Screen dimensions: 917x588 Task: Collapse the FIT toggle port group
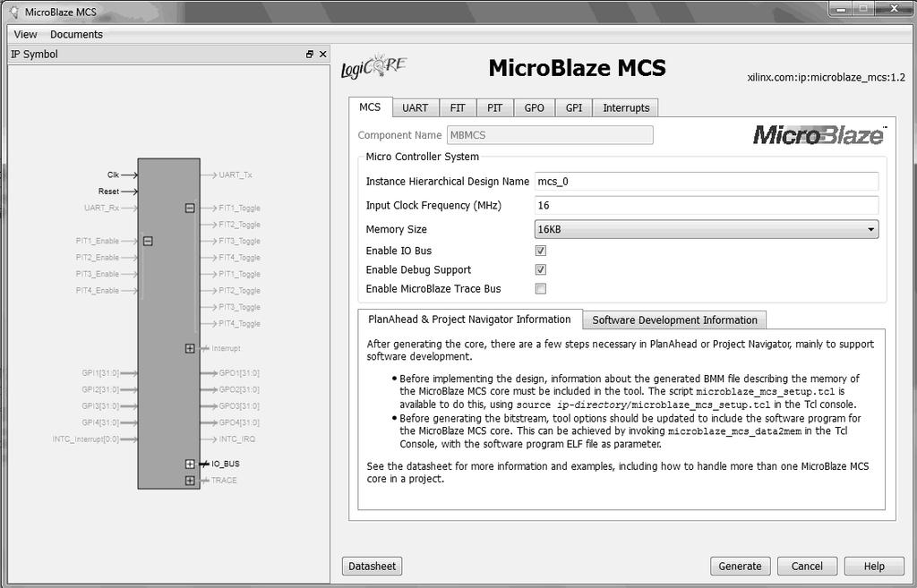(x=190, y=208)
